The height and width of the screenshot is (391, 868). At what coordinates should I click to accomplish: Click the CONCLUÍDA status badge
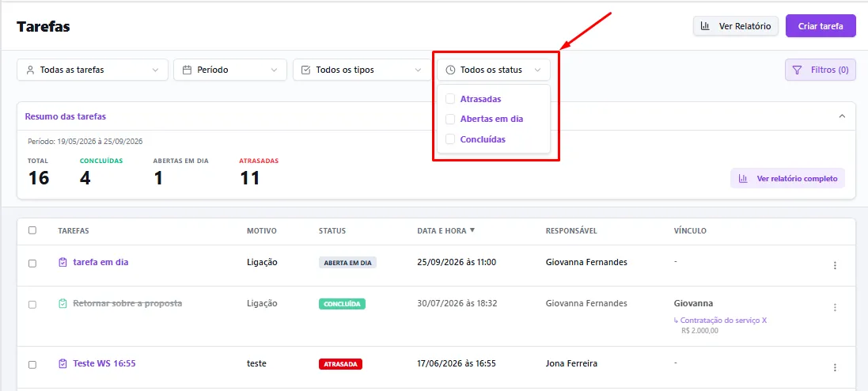pos(342,304)
